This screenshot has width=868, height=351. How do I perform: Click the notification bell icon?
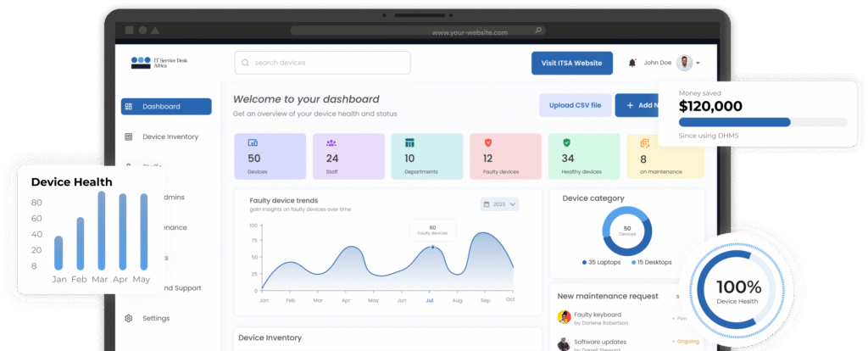(632, 63)
